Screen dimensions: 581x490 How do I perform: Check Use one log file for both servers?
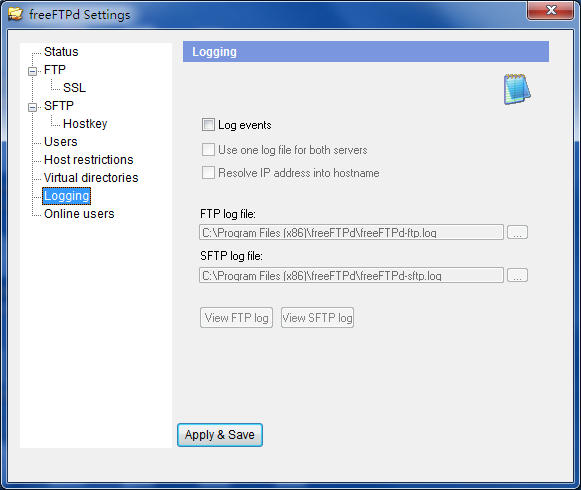click(x=208, y=150)
